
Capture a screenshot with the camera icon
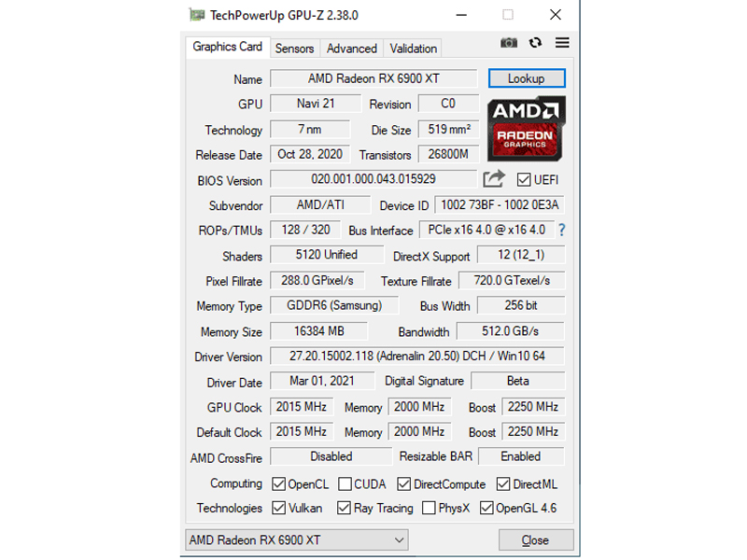(x=509, y=42)
